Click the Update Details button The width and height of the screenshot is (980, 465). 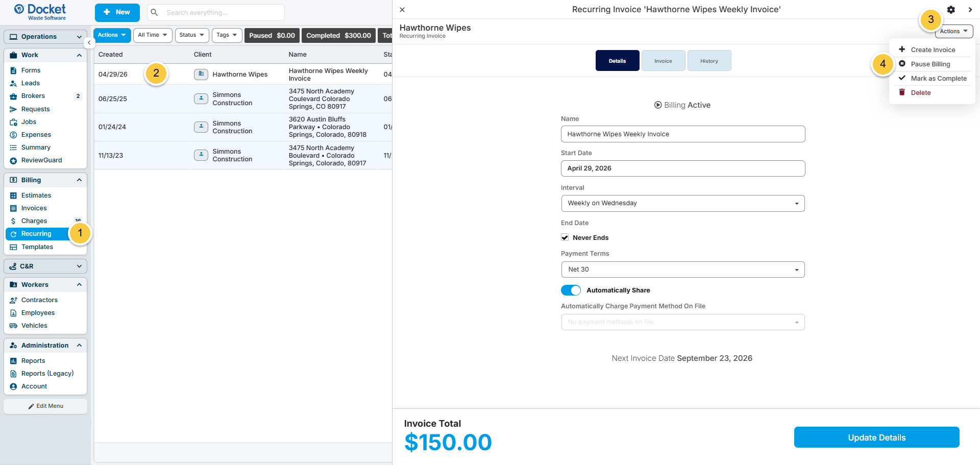[876, 437]
